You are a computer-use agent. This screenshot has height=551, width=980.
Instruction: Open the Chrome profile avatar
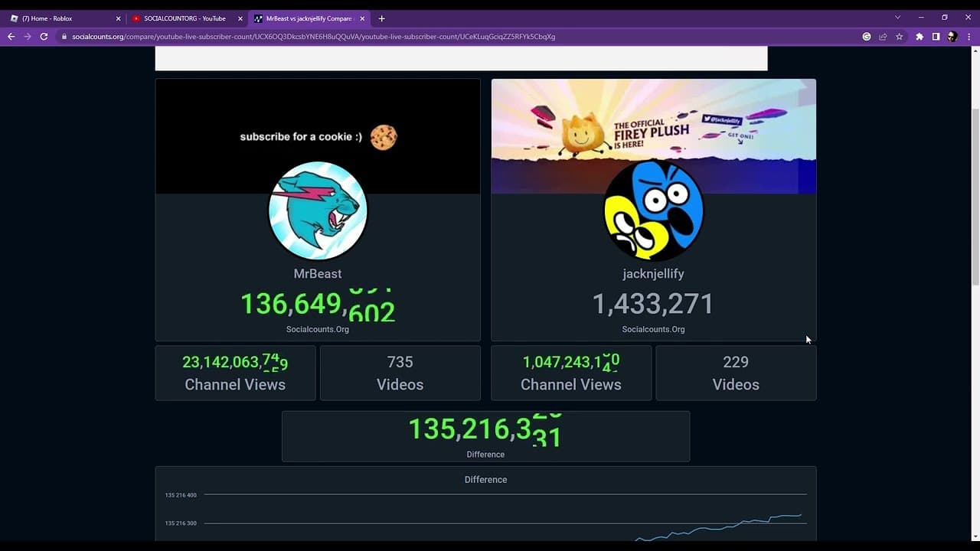pos(952,36)
